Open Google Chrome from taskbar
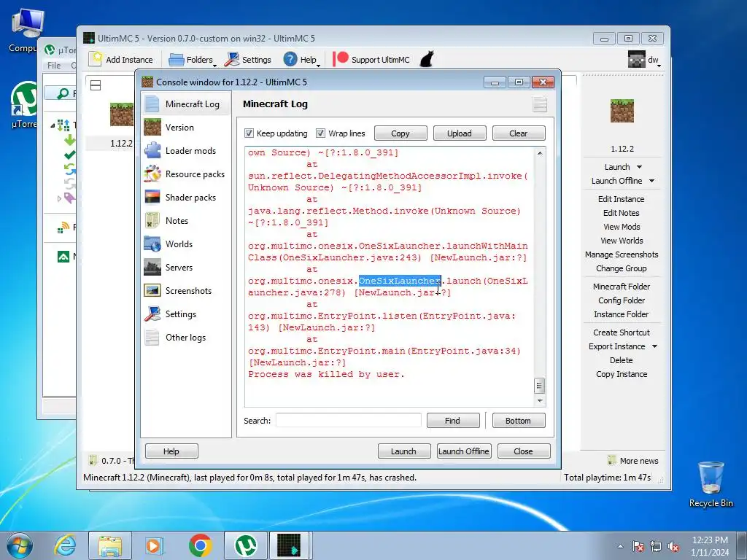The height and width of the screenshot is (560, 747). coord(200,545)
